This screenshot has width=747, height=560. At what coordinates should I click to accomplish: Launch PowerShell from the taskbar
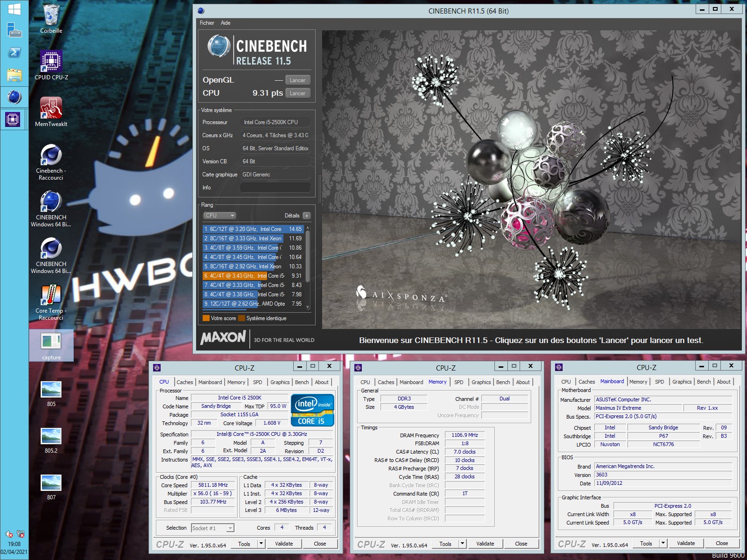click(x=14, y=52)
